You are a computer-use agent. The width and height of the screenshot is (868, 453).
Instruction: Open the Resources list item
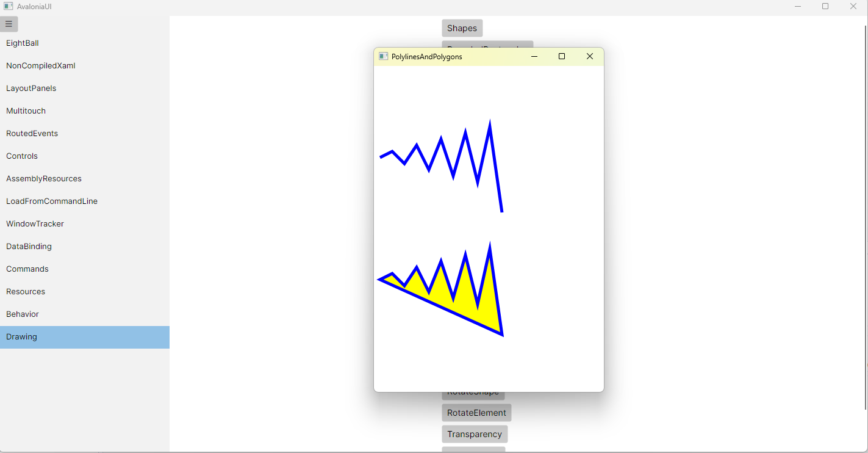85,292
